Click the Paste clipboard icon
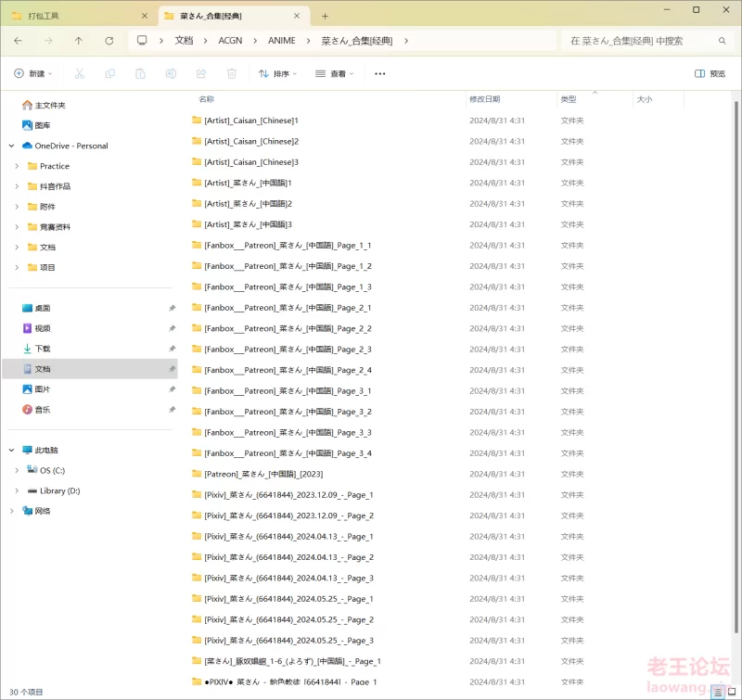742x700 pixels. click(x=140, y=73)
